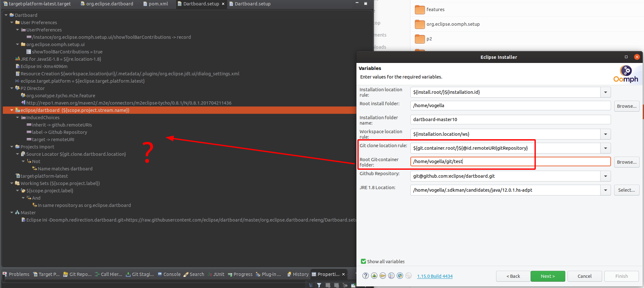The image size is (644, 288).
Task: Open the Git clone location rule dropdown
Action: point(606,148)
